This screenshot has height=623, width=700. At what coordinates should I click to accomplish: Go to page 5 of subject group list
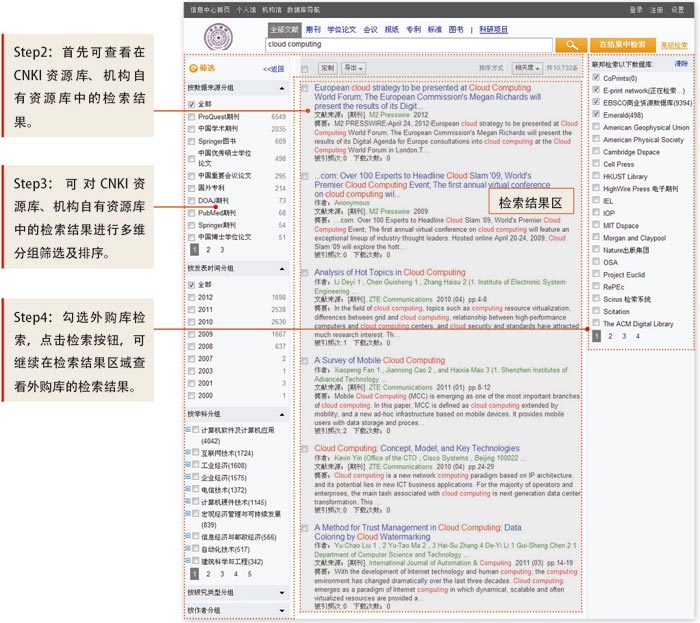coord(250,574)
